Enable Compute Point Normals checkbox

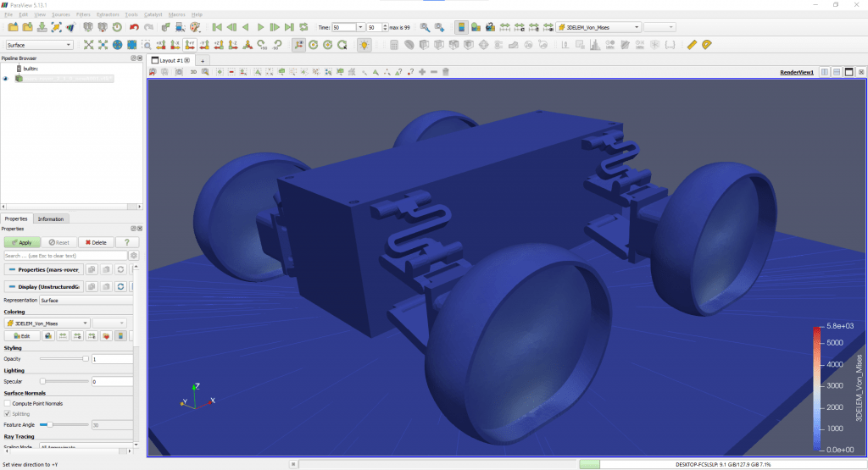coord(7,403)
